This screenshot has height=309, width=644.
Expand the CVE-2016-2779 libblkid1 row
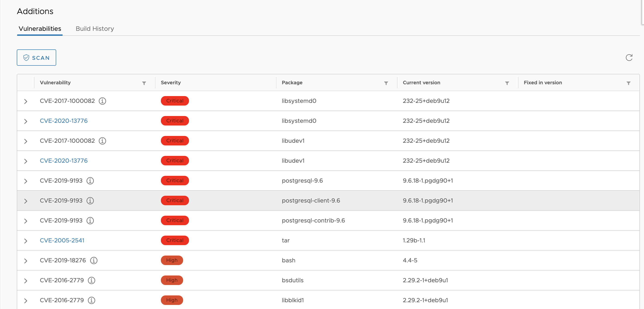(26, 301)
